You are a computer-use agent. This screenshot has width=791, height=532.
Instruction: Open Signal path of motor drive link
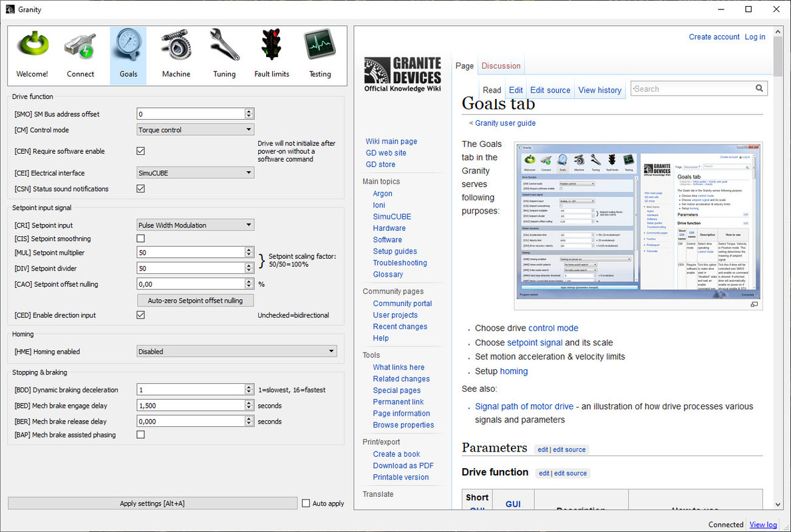[524, 406]
